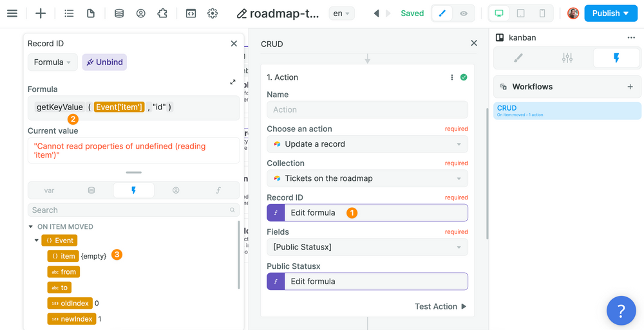The image size is (644, 330).
Task: Expand the formula editor with the expand icon
Action: click(232, 82)
